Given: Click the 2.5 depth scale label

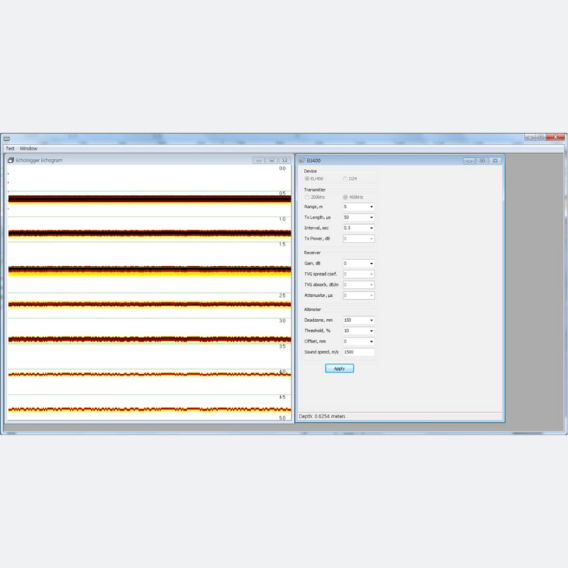Looking at the screenshot, I should click(x=282, y=296).
